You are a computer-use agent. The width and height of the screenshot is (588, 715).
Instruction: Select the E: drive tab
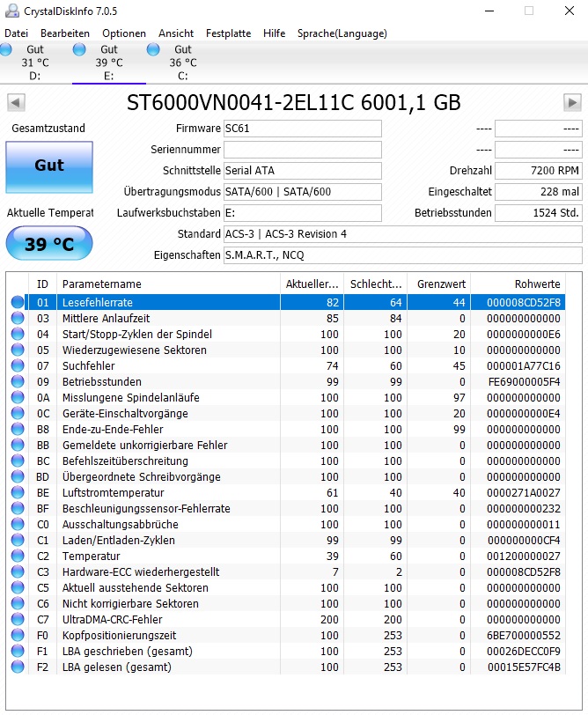(x=108, y=63)
